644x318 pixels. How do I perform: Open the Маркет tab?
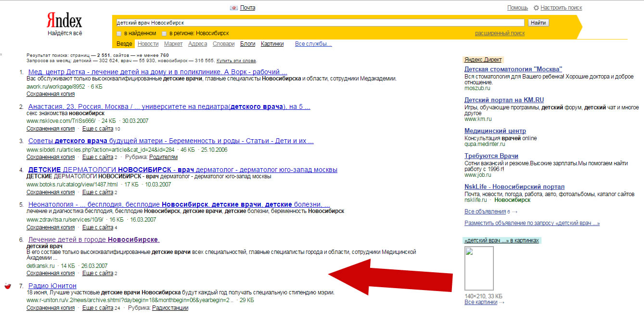pyautogui.click(x=173, y=44)
